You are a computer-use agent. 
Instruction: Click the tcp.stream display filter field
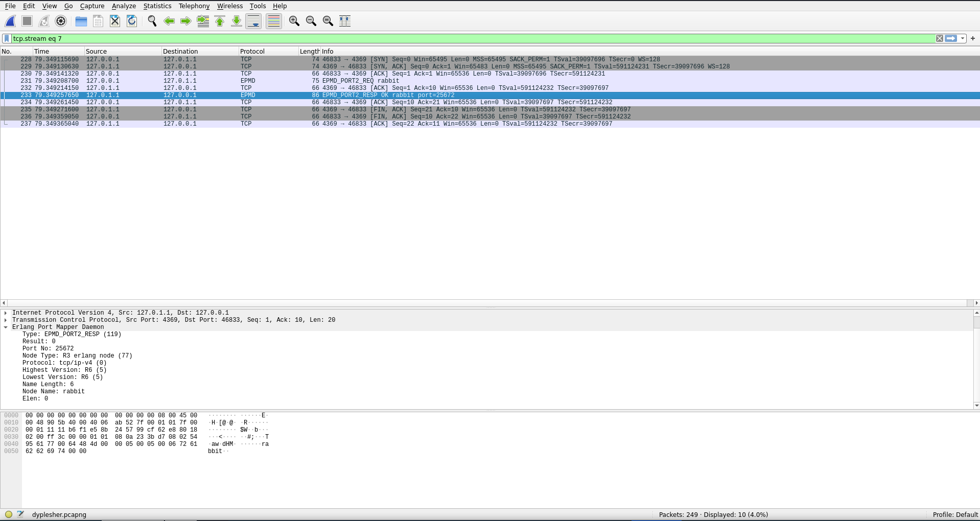460,38
